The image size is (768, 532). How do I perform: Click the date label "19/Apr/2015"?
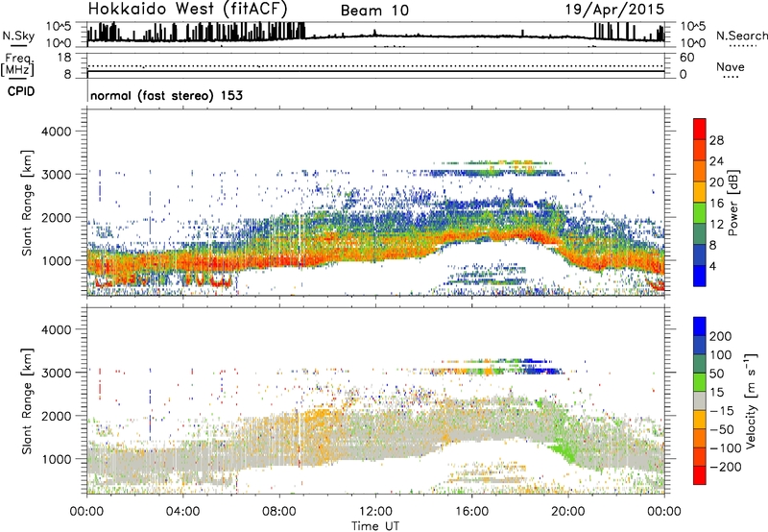click(x=615, y=10)
